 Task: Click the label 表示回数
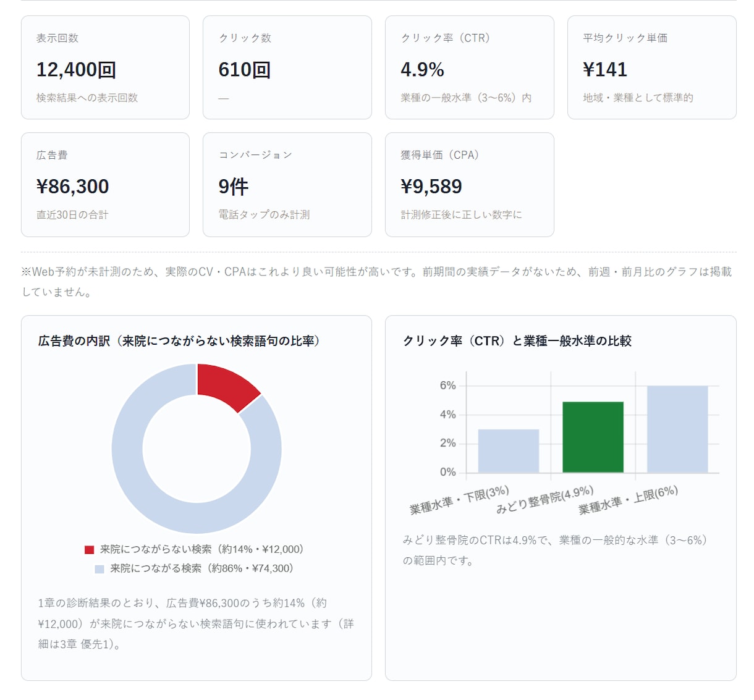pos(57,38)
